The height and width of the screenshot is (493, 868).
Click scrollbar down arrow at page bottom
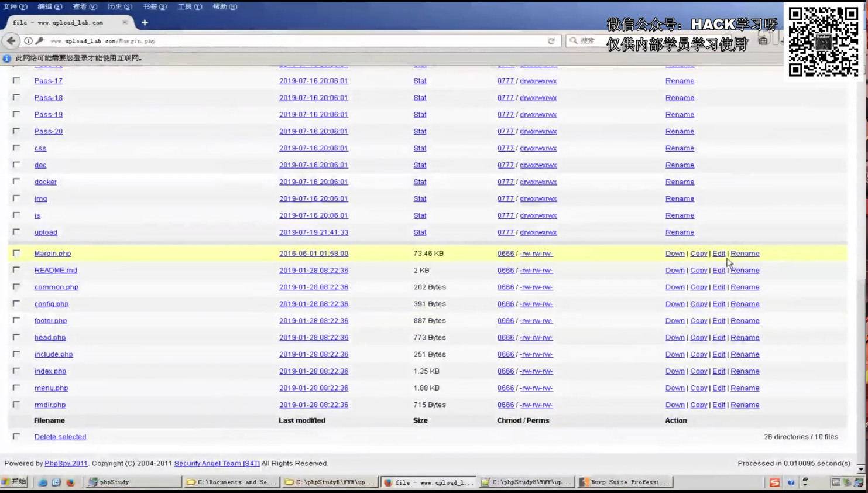[861, 470]
